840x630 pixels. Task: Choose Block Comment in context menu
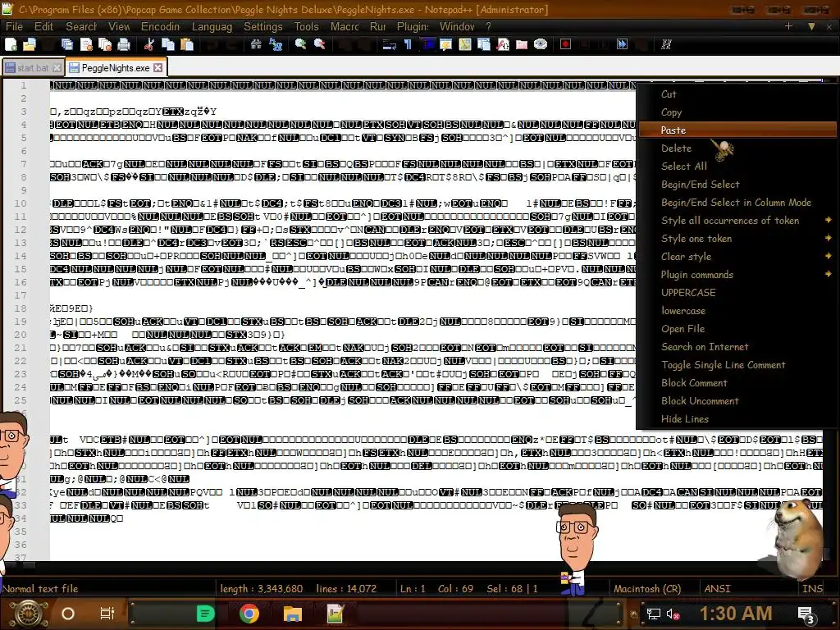click(x=737, y=382)
